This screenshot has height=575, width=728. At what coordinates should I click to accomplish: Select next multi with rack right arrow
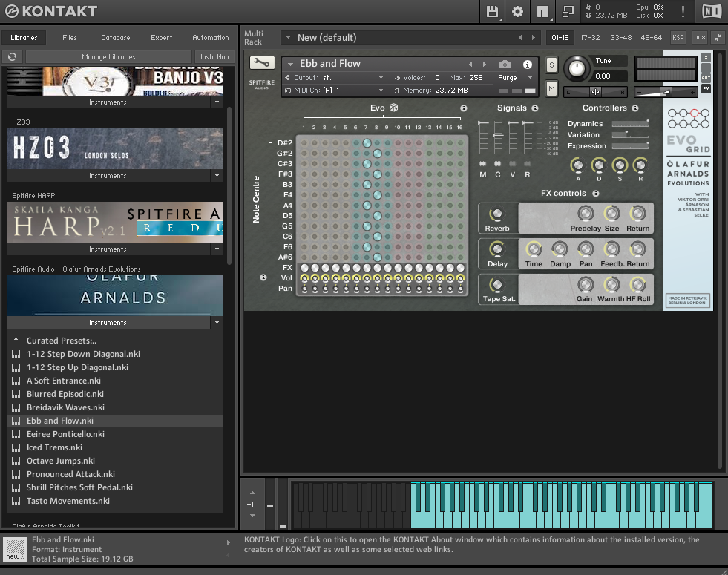(533, 38)
